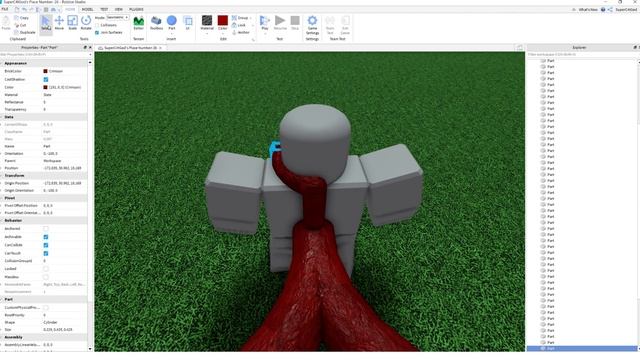The image size is (640, 360).
Task: Click the Transparency property value
Action: [44, 110]
